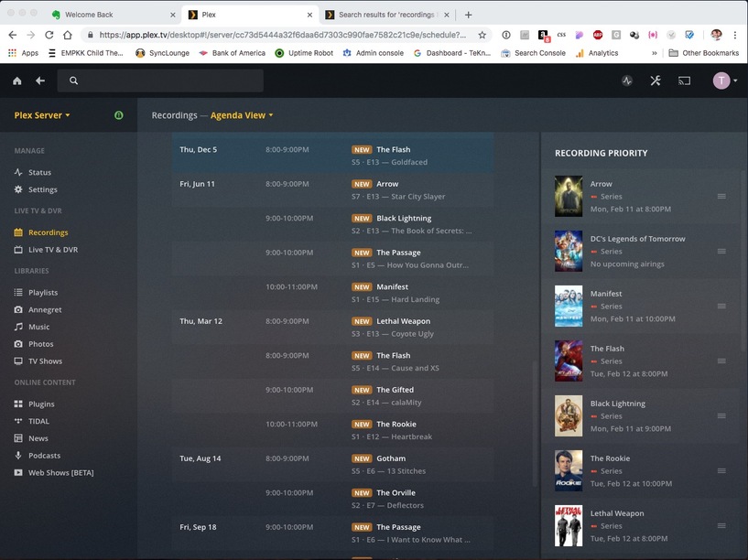Open the Analytics bookmark
This screenshot has width=748, height=560.
tap(597, 53)
